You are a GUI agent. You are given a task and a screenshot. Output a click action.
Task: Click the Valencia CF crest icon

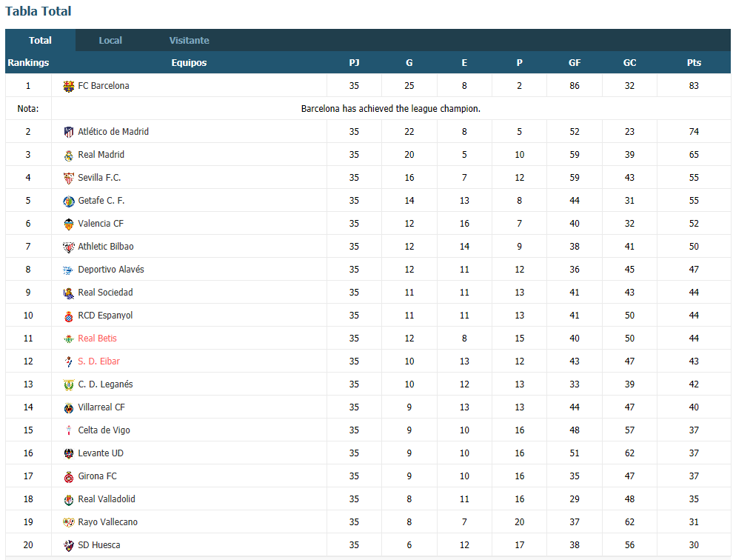(69, 224)
